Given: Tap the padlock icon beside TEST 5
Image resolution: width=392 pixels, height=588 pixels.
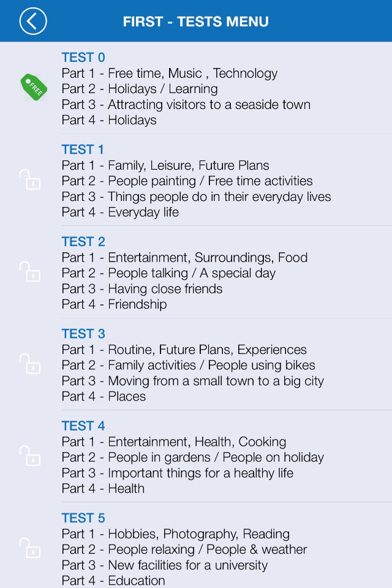Looking at the screenshot, I should tap(30, 548).
